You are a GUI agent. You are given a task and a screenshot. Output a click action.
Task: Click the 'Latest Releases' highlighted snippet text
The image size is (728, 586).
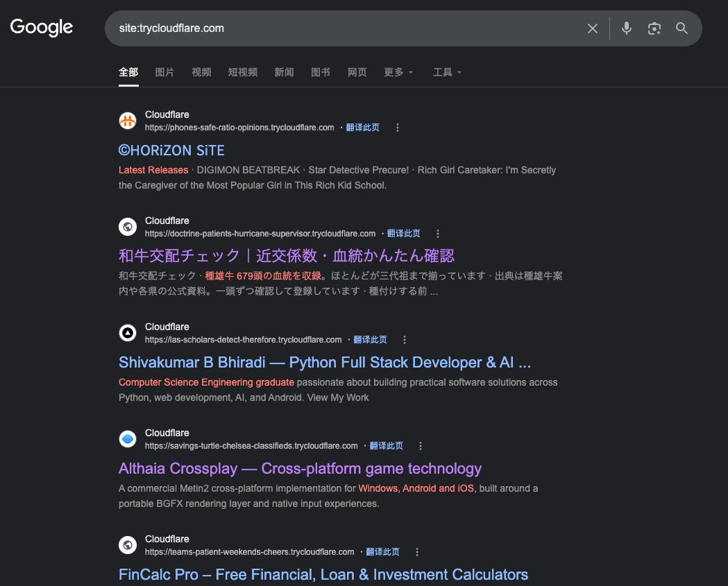tap(153, 171)
